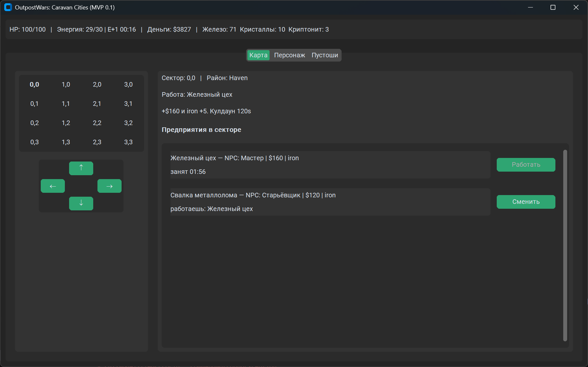Screen dimensions: 588x367
Task: Select map sector 3,3
Action: (x=128, y=142)
